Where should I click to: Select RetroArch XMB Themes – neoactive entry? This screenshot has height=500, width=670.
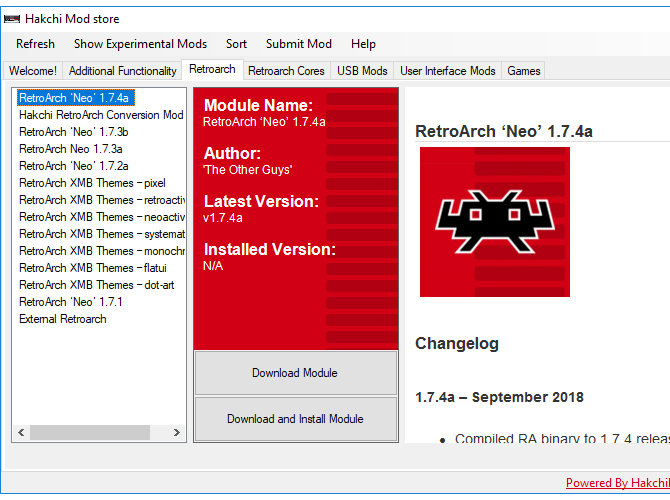click(102, 217)
